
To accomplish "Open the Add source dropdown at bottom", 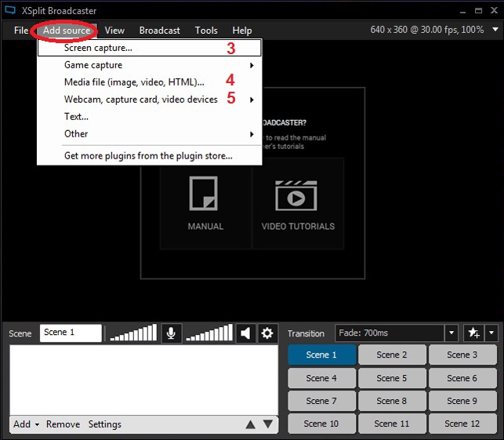I will 26,424.
